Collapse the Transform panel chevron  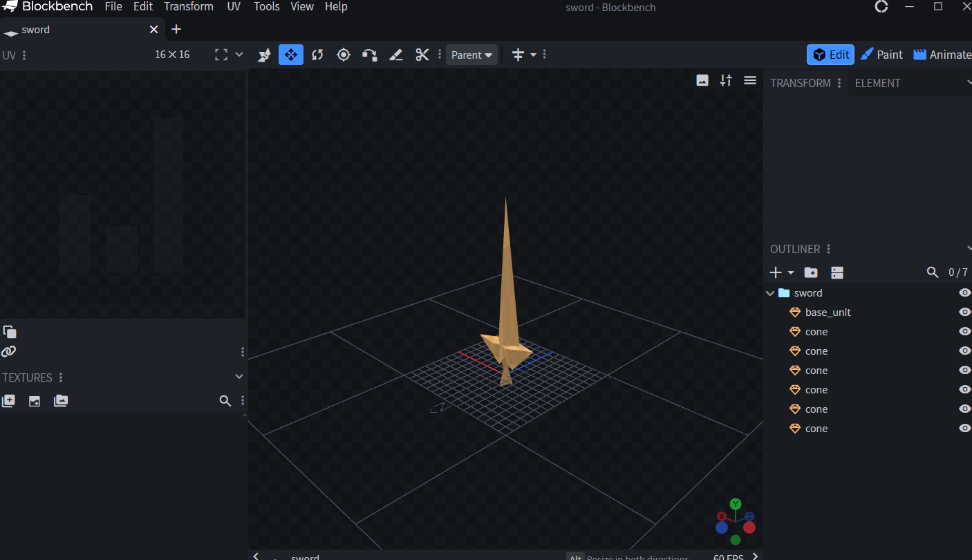(969, 82)
